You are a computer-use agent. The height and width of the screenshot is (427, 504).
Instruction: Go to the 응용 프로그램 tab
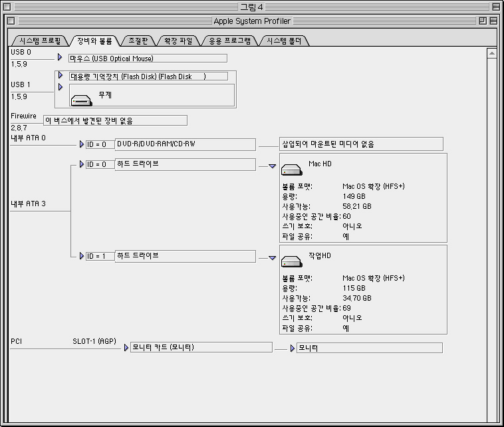[x=229, y=41]
